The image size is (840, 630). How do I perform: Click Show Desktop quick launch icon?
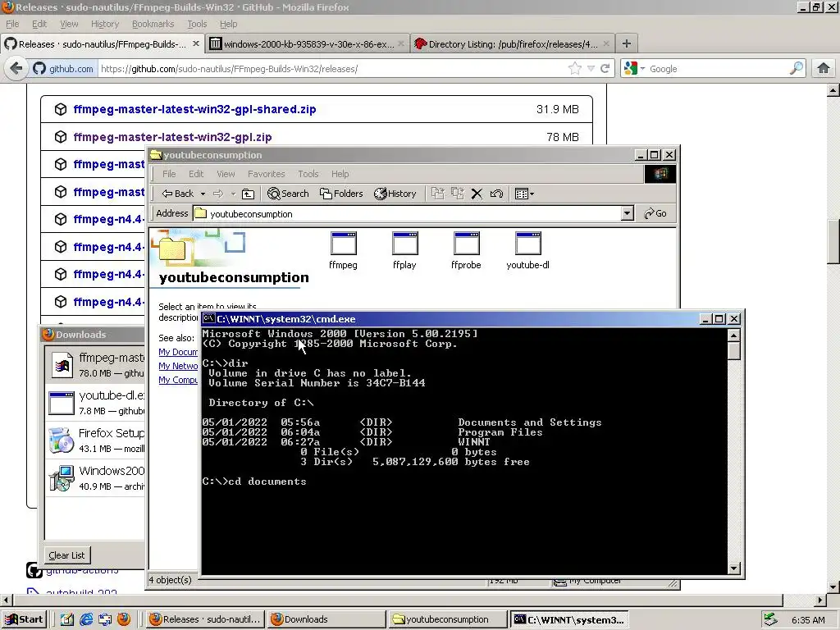[67, 619]
